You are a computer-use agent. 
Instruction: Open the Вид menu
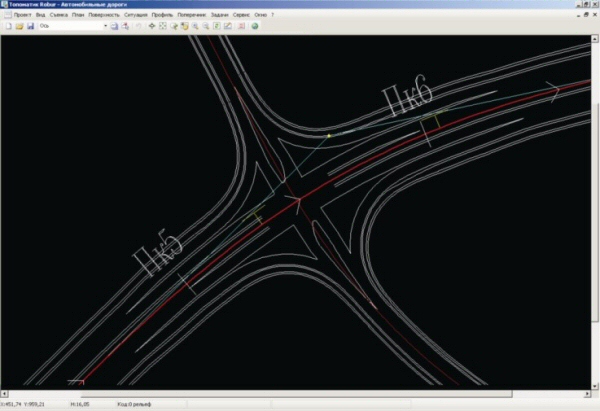point(41,15)
